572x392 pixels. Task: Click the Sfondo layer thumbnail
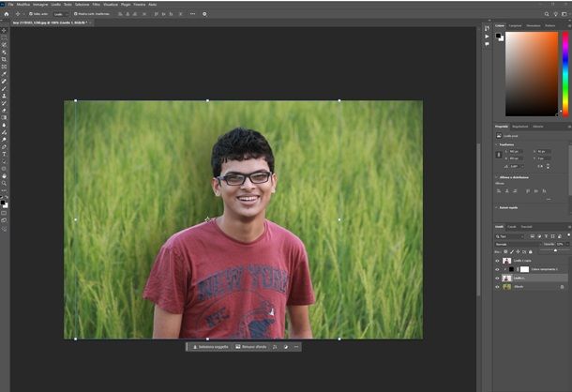coord(506,287)
